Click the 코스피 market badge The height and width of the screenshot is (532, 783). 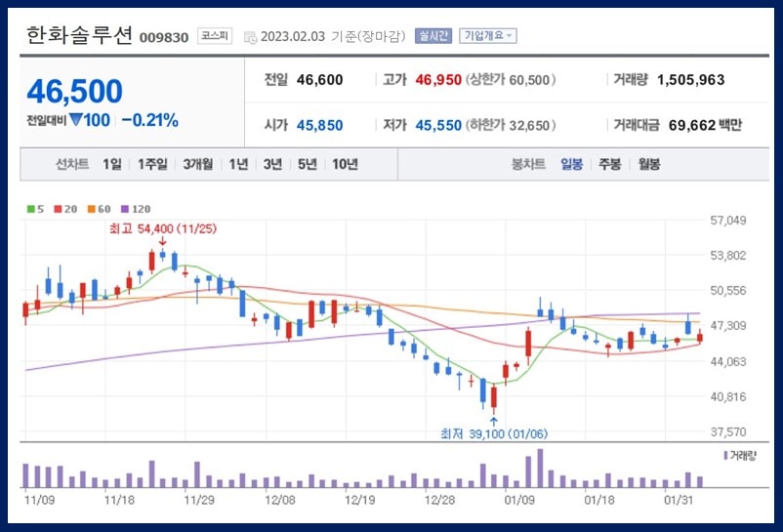(215, 36)
